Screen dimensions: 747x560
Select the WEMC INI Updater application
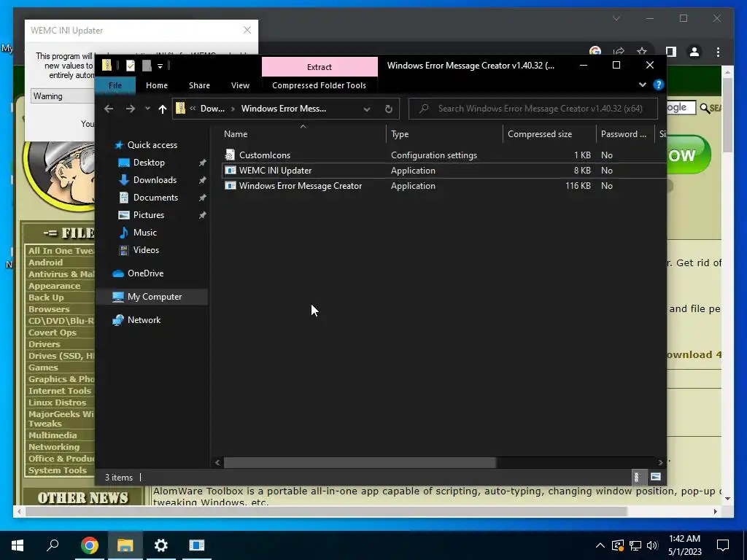click(275, 171)
